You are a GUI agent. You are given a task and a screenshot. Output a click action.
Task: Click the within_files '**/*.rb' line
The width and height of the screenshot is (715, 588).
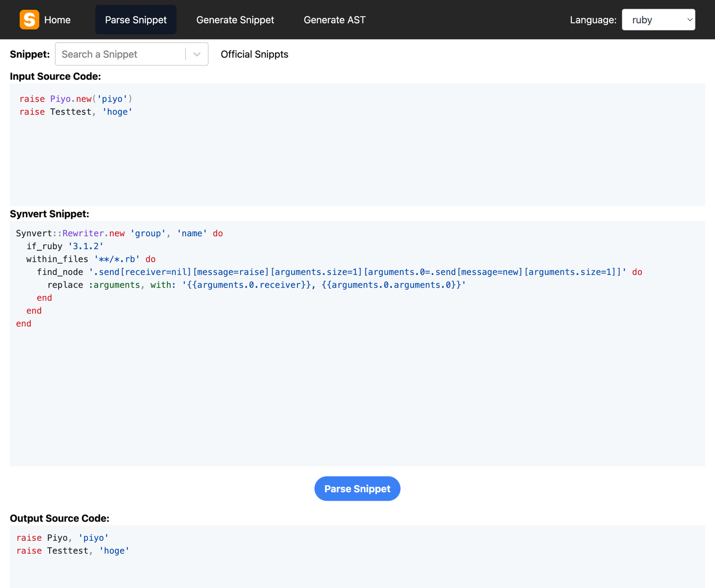tap(91, 259)
